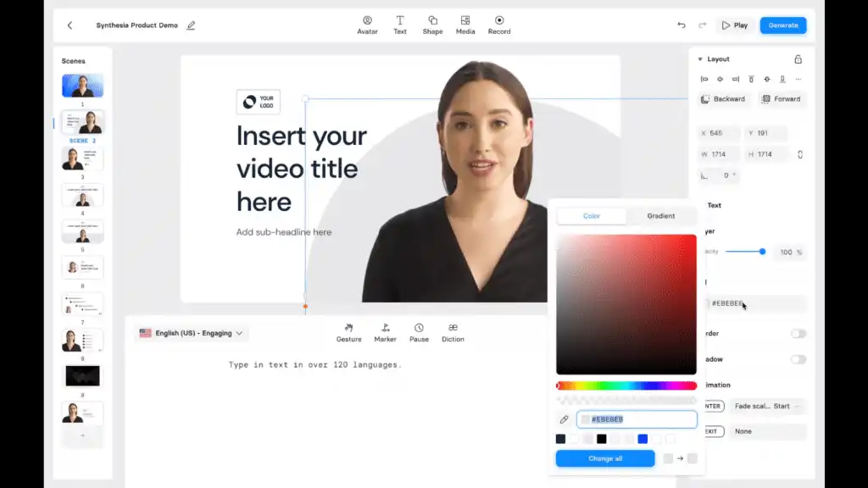Click the rotation angle field
This screenshot has width=868, height=488.
[x=719, y=175]
